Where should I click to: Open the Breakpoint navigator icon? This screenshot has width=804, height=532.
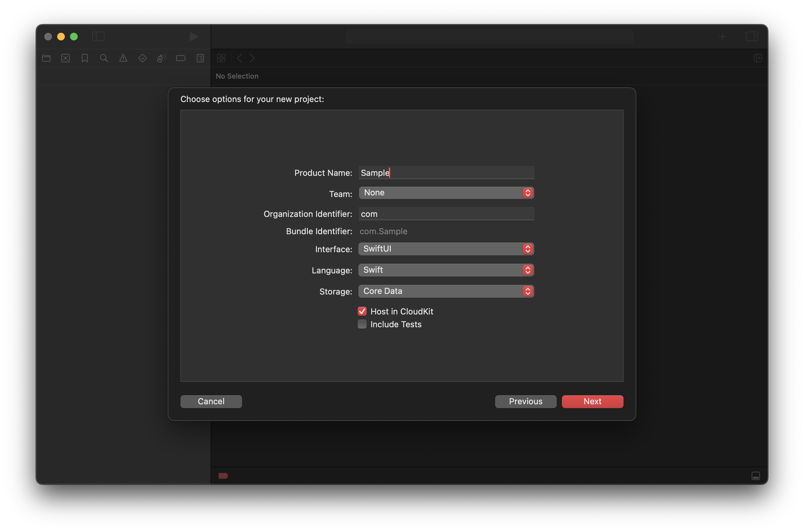(x=181, y=58)
